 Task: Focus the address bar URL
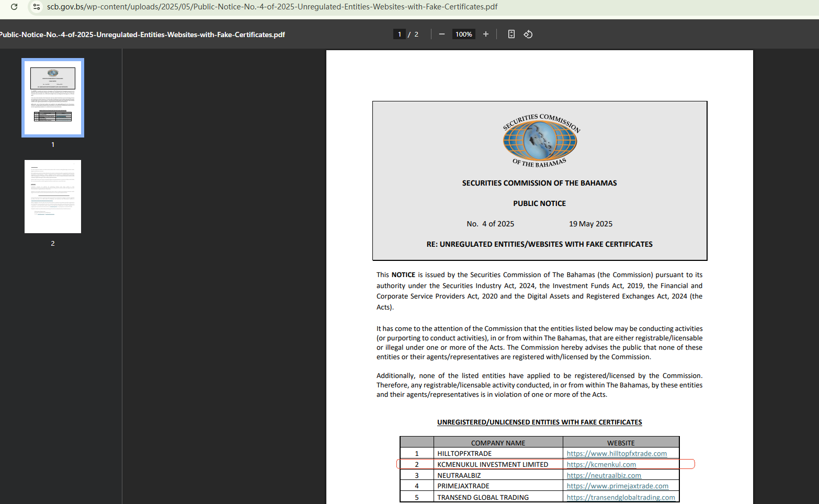[x=272, y=7]
